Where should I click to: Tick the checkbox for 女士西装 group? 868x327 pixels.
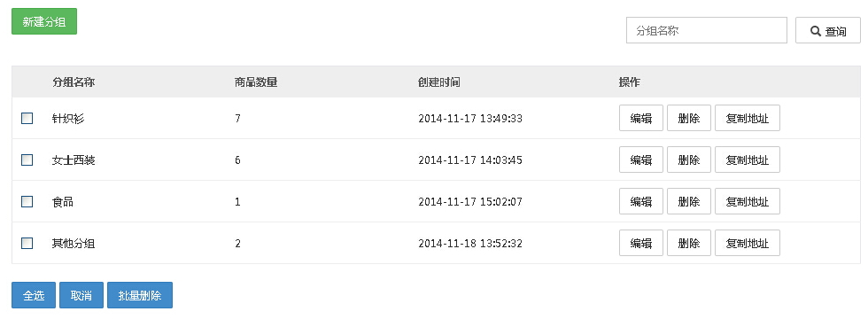click(x=27, y=160)
